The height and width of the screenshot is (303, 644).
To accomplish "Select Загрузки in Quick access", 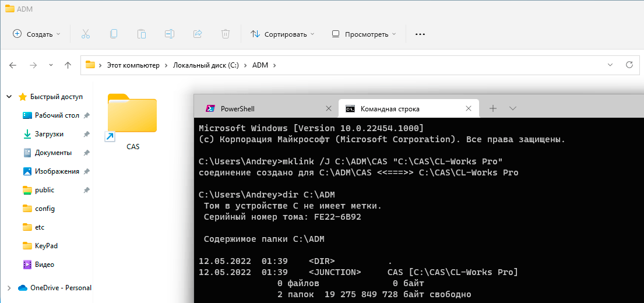I will pos(49,134).
